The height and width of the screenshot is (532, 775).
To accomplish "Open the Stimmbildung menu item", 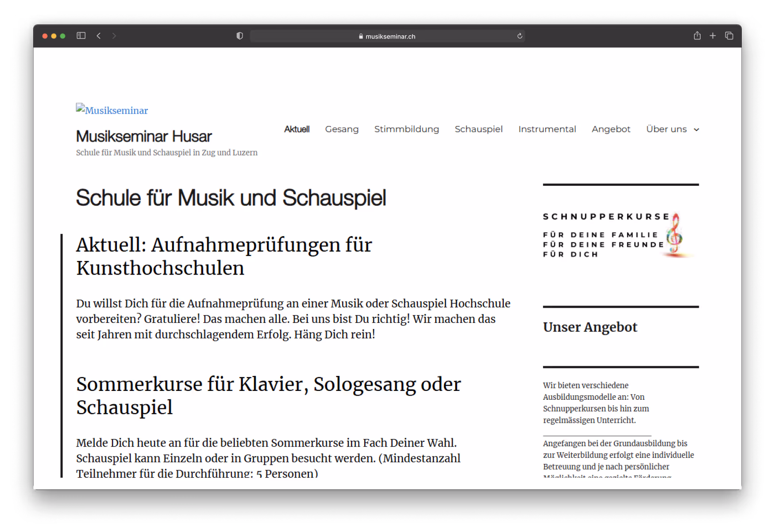I will point(407,129).
